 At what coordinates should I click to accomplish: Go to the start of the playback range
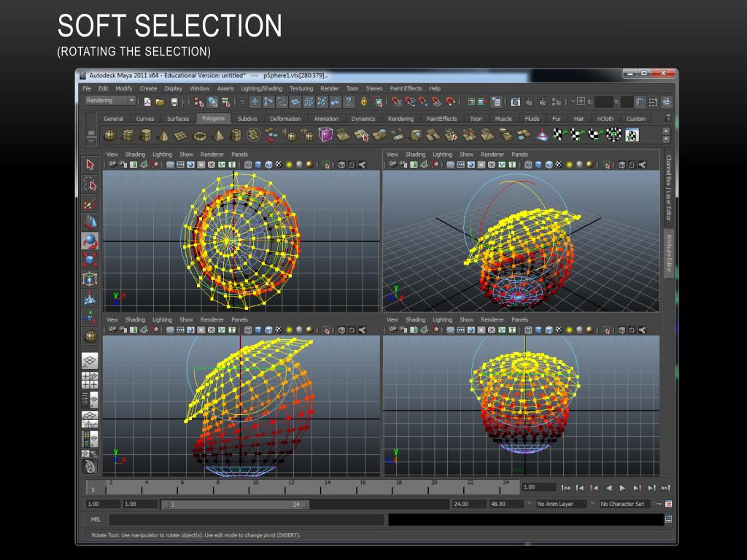coord(565,488)
